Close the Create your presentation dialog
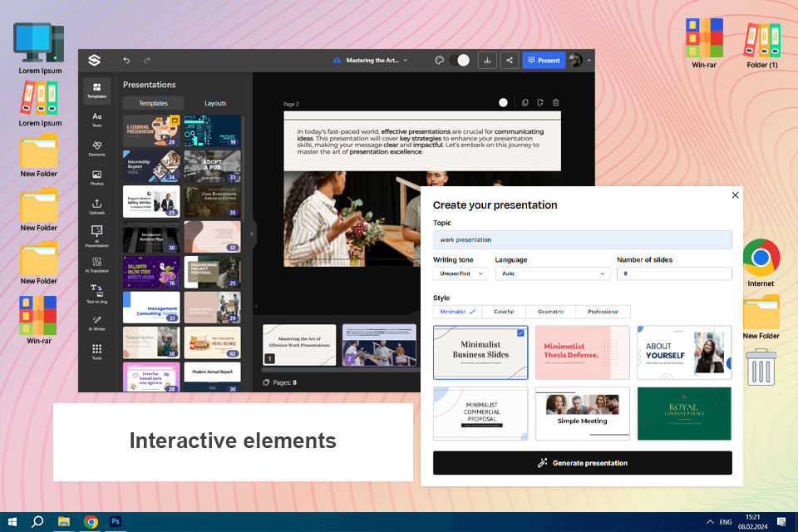Image resolution: width=798 pixels, height=532 pixels. pyautogui.click(x=735, y=195)
